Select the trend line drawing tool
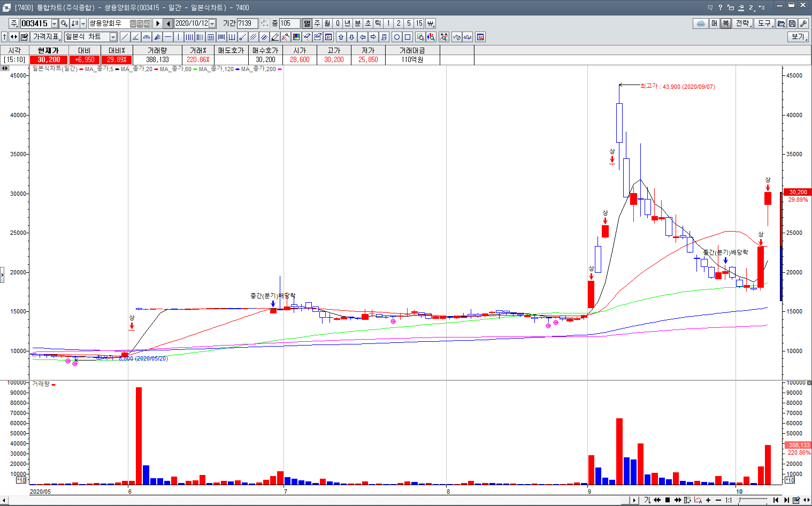The height and width of the screenshot is (506, 812). pyautogui.click(x=125, y=37)
